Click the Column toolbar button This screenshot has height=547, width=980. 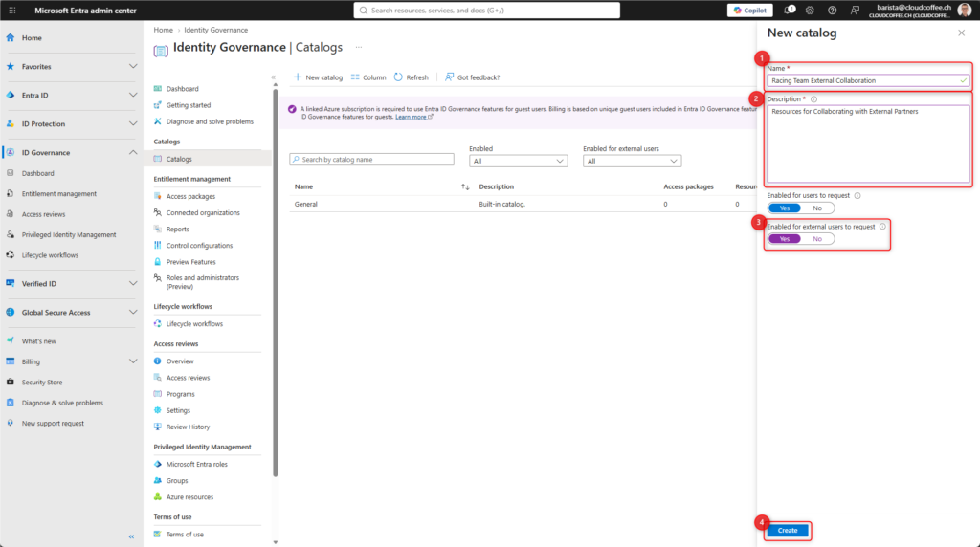(368, 77)
